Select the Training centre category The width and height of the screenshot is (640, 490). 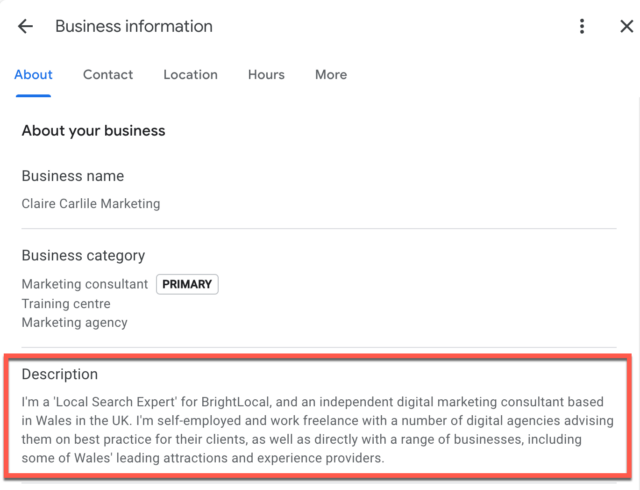tap(66, 303)
